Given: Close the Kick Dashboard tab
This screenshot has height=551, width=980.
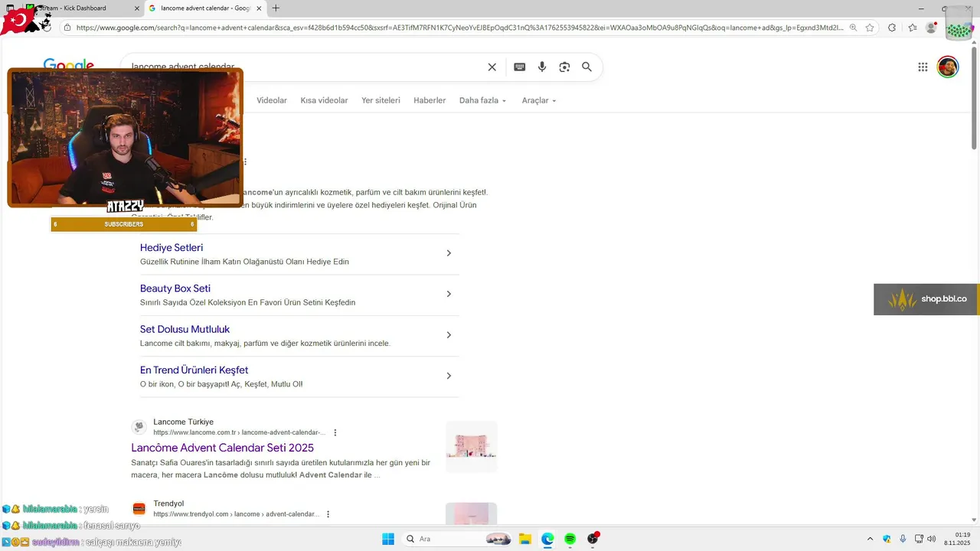Looking at the screenshot, I should point(137,8).
